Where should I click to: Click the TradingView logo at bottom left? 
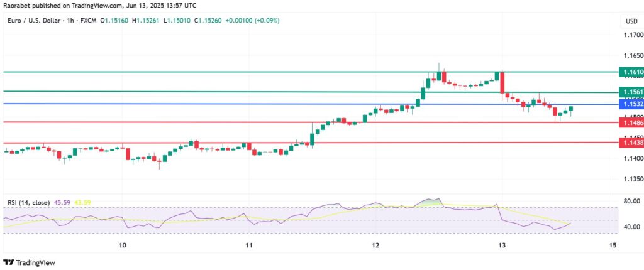(x=30, y=262)
